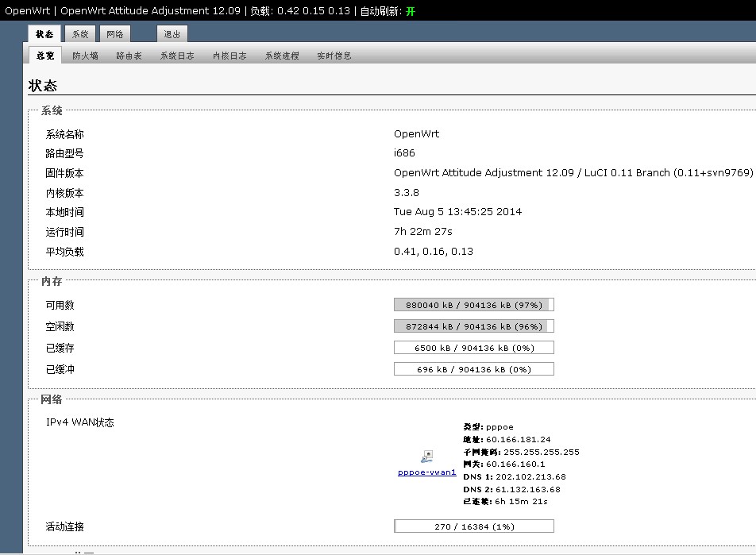
Task: Open the 系统日志 subtab
Action: coord(177,56)
